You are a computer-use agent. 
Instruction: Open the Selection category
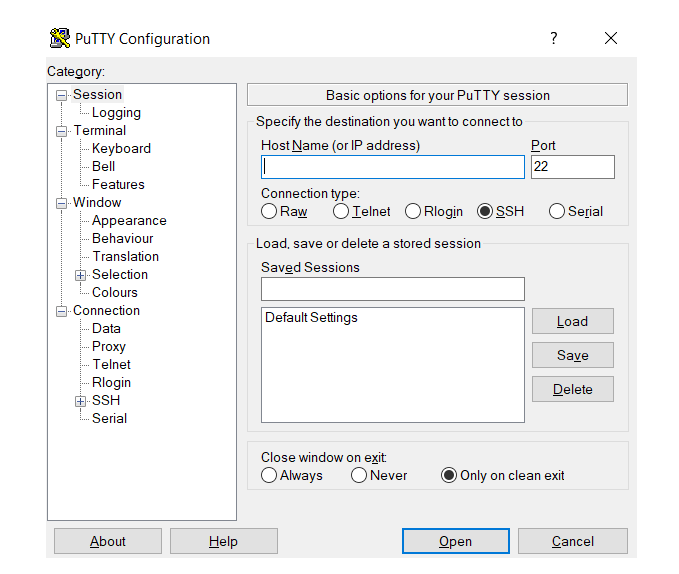120,274
